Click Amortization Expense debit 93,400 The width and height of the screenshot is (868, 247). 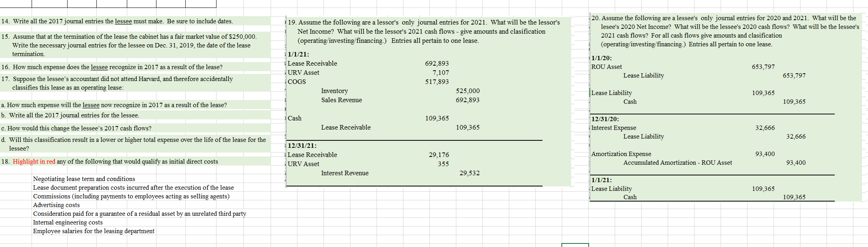coord(765,154)
